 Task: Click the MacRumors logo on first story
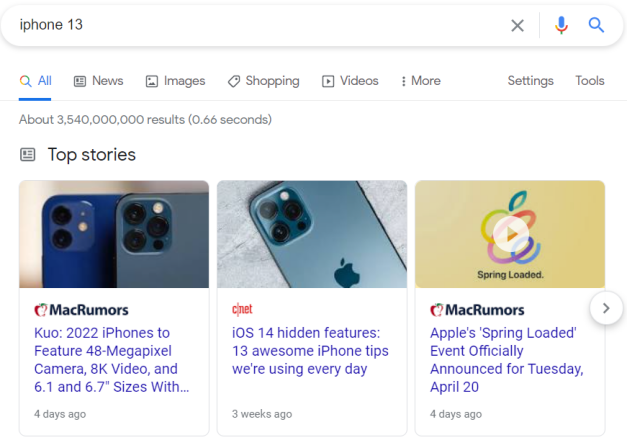[81, 310]
